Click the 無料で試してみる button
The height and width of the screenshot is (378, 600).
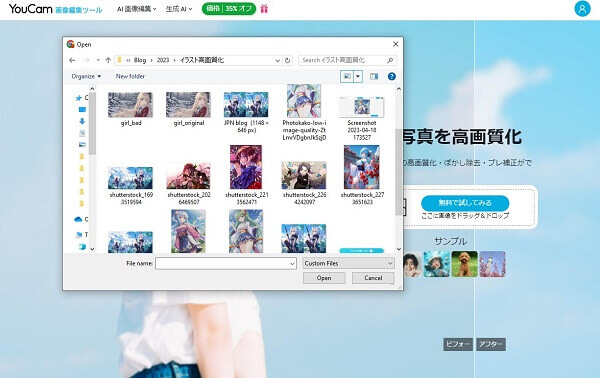click(465, 203)
